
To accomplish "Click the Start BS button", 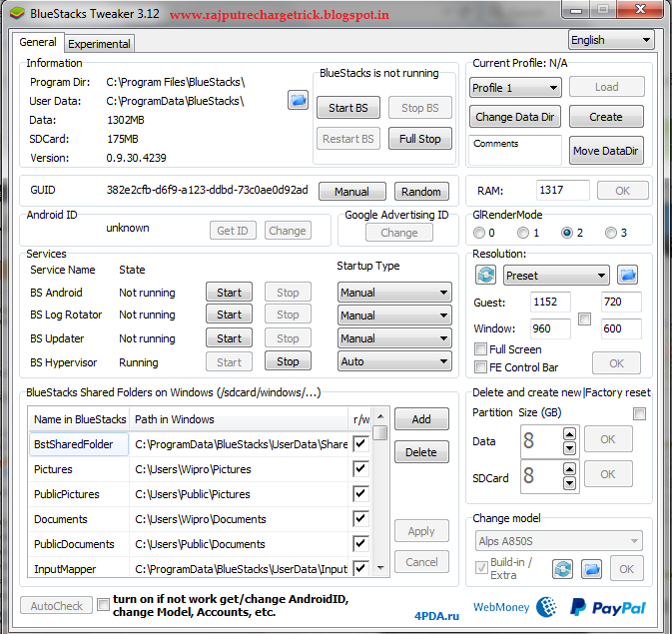I will (348, 108).
